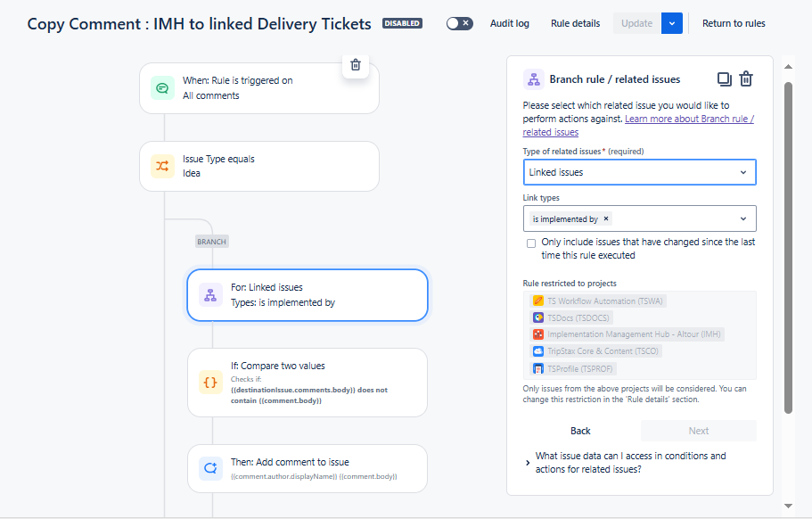
Task: Click 'TSDocs (TSDOCS)' project text
Action: click(578, 317)
